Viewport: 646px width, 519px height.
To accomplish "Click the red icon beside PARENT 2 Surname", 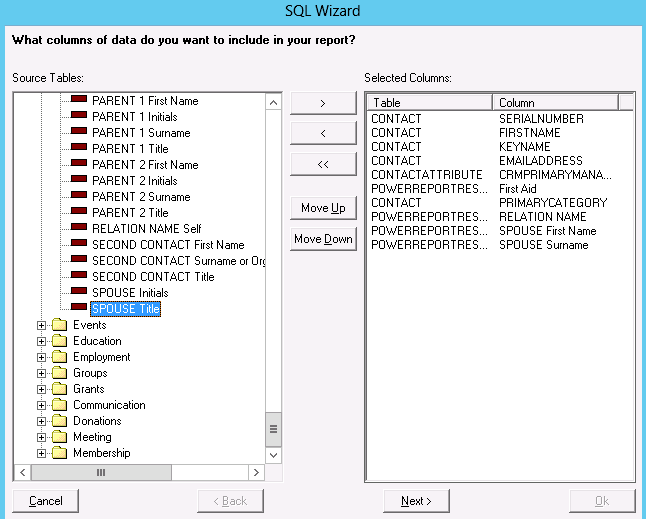I will [78, 197].
